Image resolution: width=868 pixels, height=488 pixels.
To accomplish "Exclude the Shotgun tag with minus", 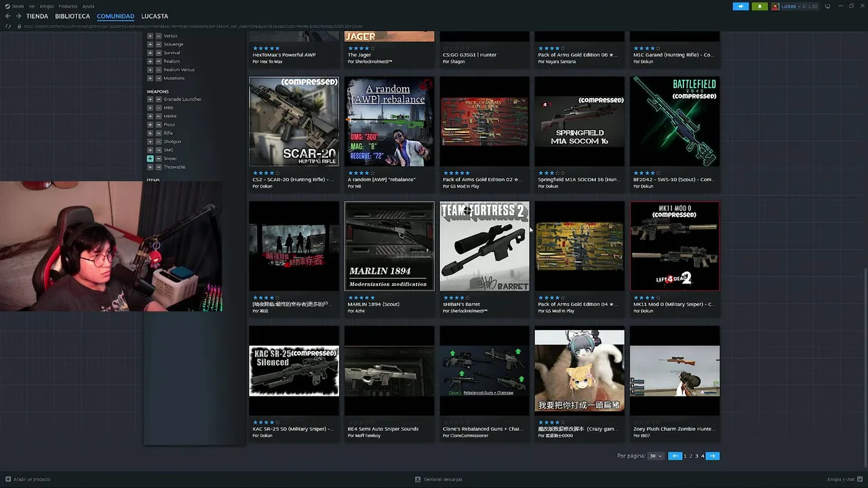I will tap(158, 142).
